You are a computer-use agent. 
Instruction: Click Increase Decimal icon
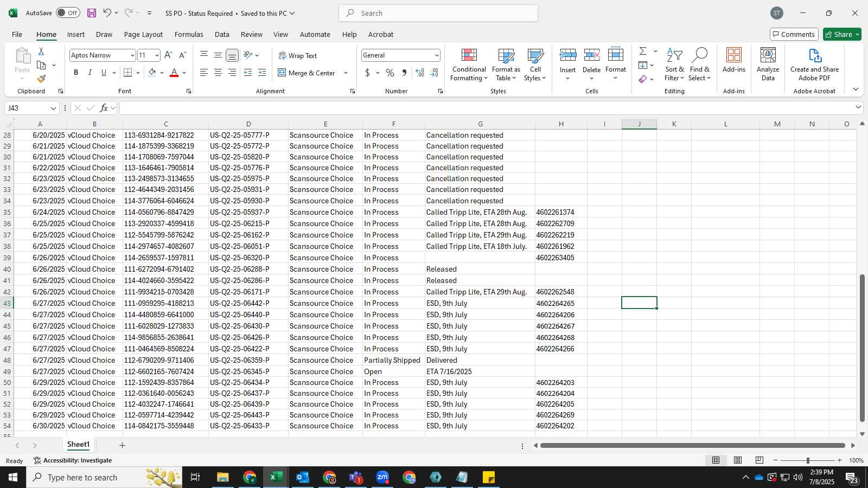(x=420, y=73)
